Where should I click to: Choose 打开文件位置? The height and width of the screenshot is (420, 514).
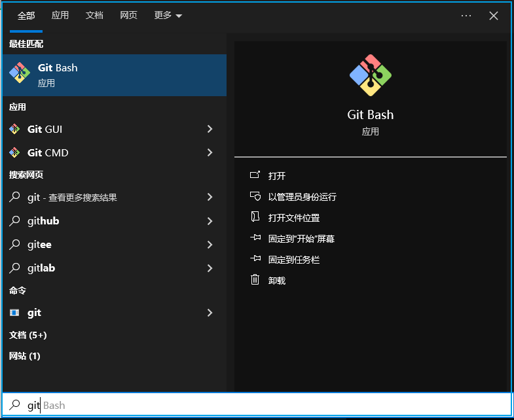(294, 218)
